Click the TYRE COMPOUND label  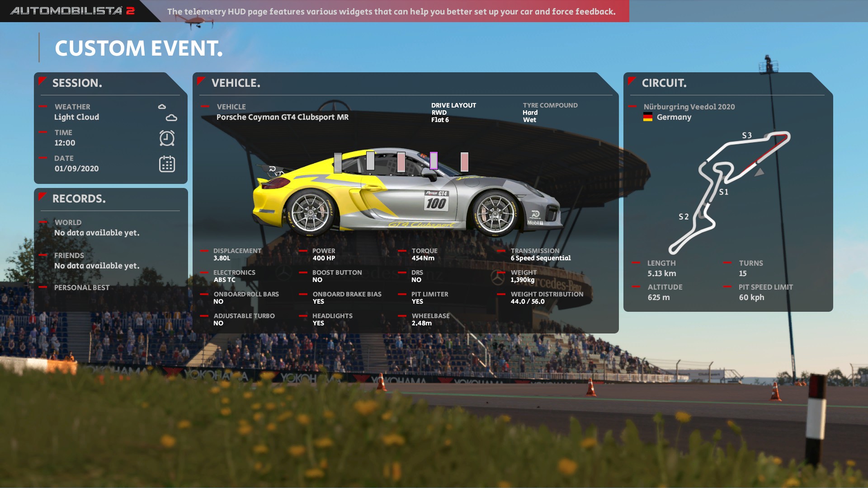(x=550, y=105)
